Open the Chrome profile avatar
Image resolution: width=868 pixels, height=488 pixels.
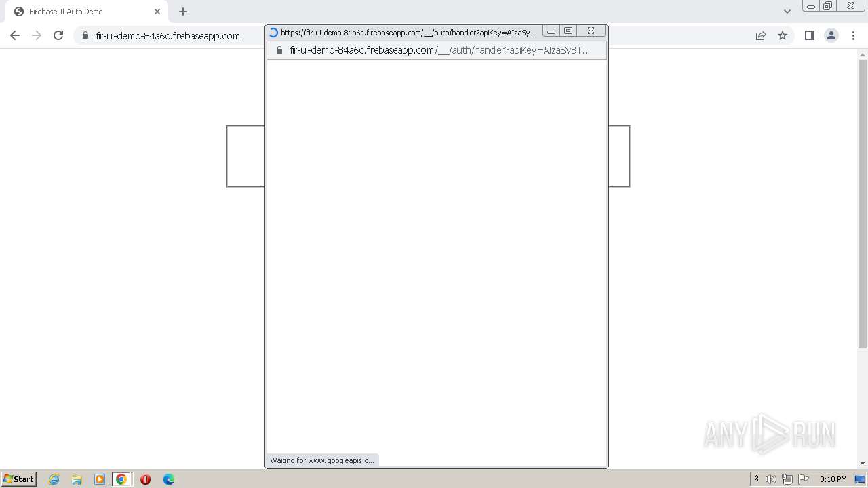coord(831,35)
